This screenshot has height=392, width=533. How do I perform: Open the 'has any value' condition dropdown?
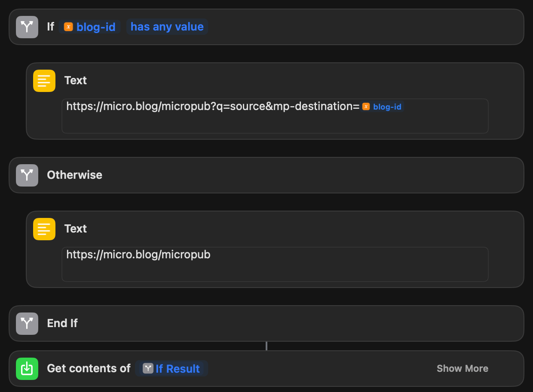167,27
